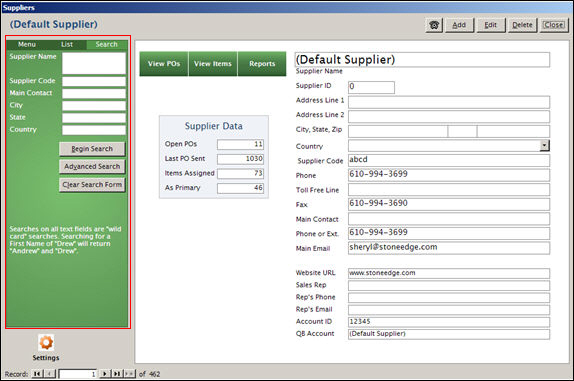Clear the search form
574x381 pixels.
(x=92, y=184)
